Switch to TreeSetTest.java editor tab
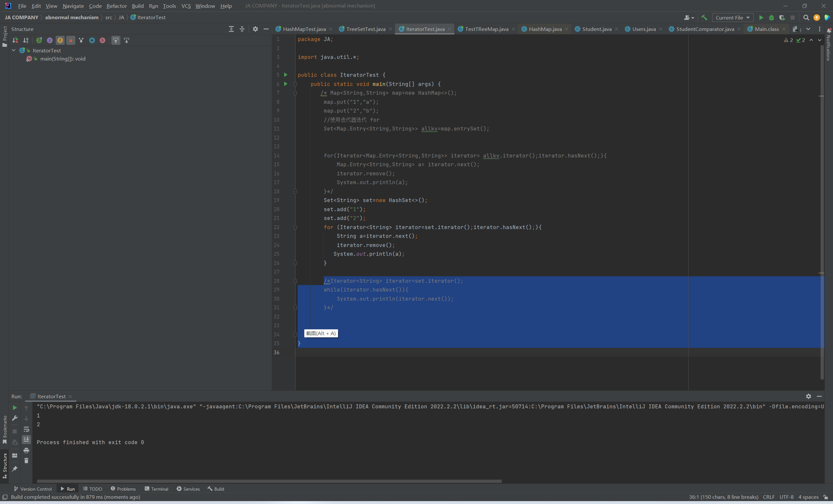This screenshot has width=833, height=504. (x=365, y=29)
